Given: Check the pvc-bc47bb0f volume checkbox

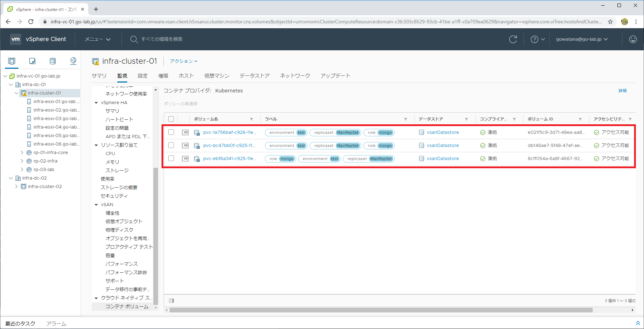Looking at the screenshot, I should [x=171, y=145].
